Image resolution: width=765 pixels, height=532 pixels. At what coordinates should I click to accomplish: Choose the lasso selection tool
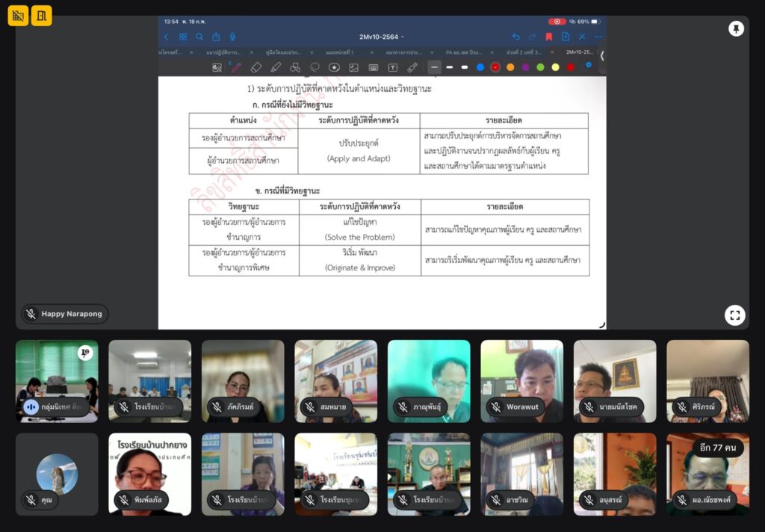[315, 67]
